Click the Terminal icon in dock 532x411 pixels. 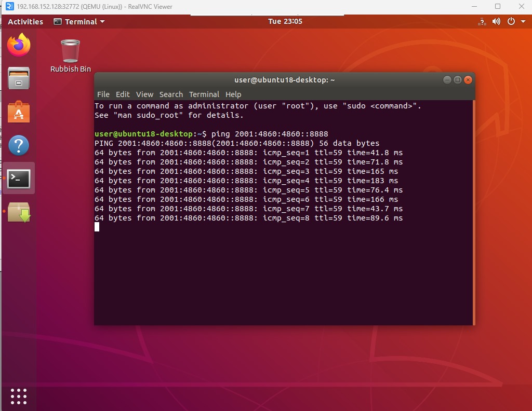pyautogui.click(x=19, y=179)
